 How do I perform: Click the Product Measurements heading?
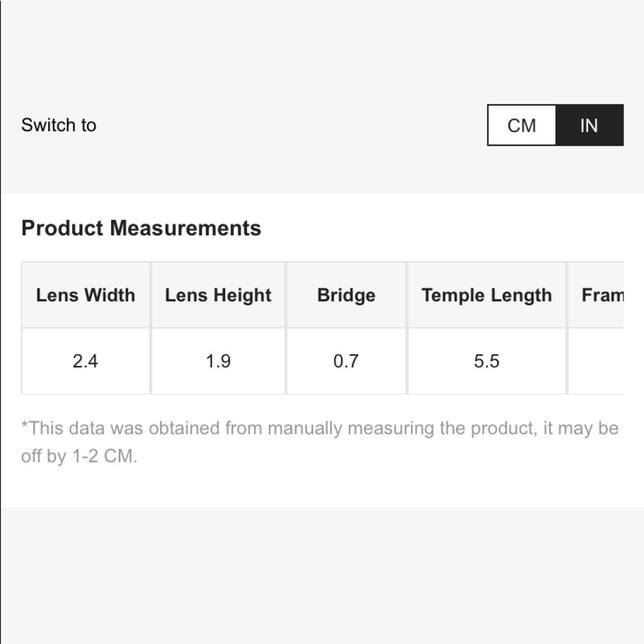tap(141, 228)
